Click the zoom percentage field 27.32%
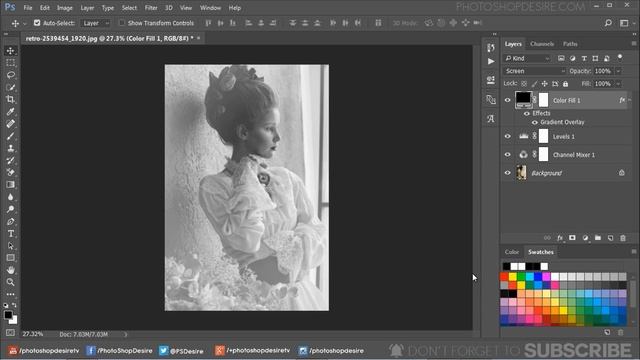 coord(33,334)
